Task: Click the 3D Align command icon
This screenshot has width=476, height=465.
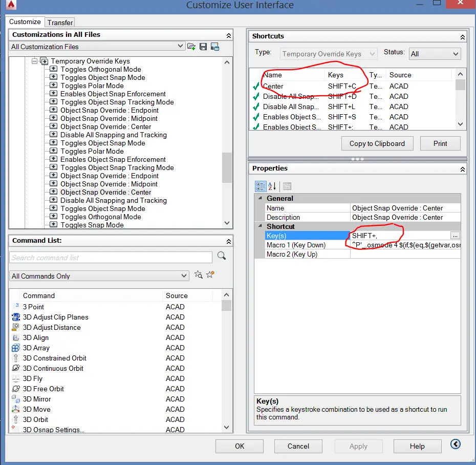Action: click(16, 337)
